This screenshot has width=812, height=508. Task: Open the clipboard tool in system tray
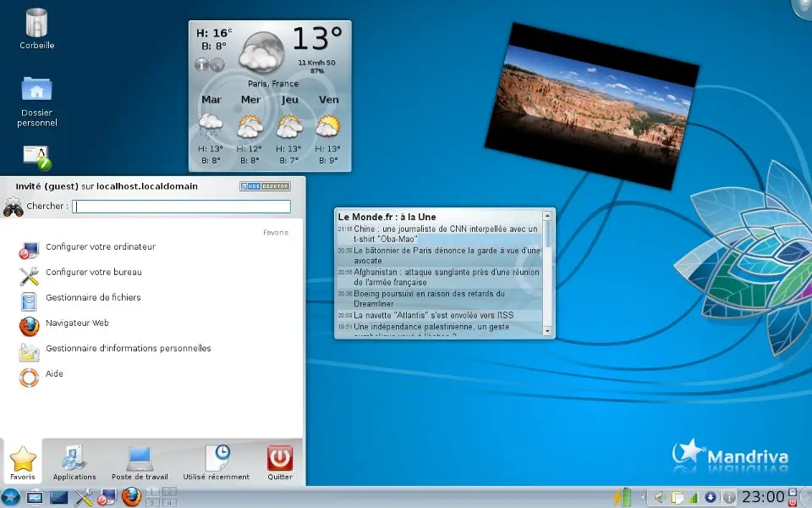pos(676,497)
